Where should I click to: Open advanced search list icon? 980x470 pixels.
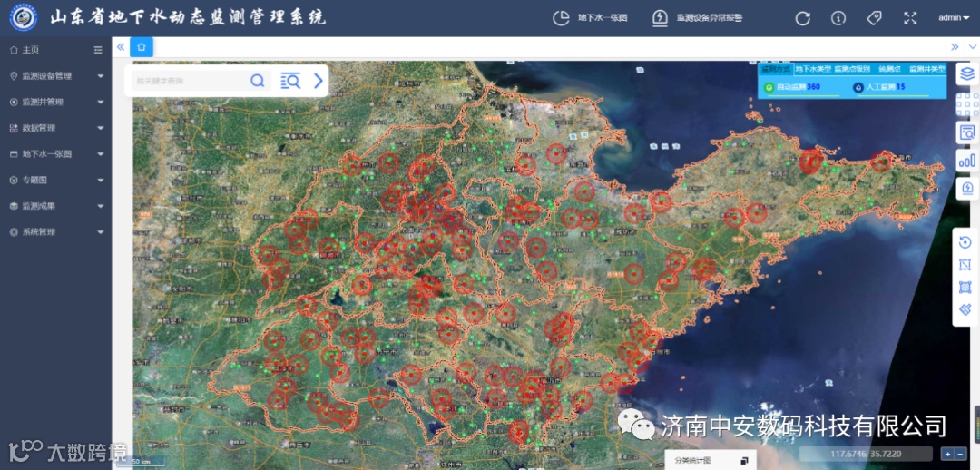pos(290,81)
